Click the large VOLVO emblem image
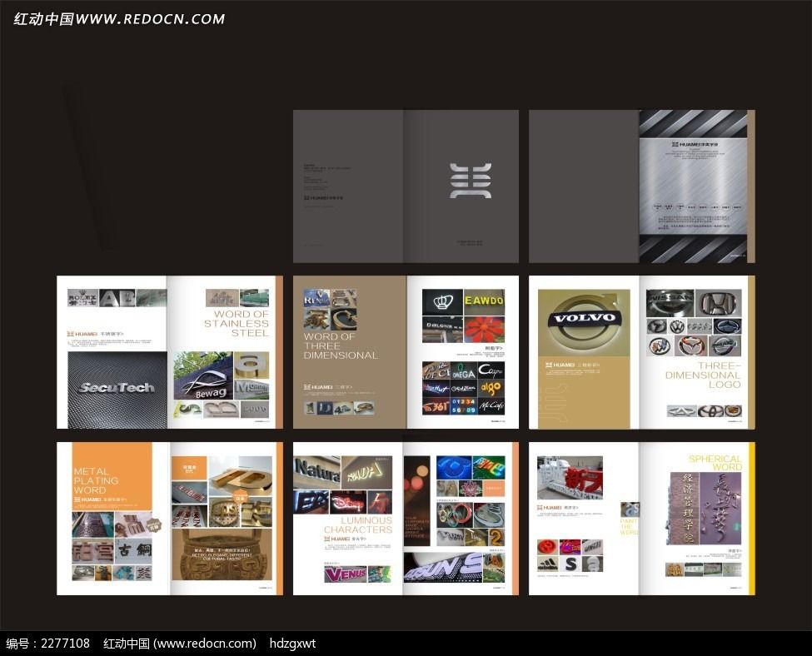The image size is (812, 656). click(x=584, y=322)
